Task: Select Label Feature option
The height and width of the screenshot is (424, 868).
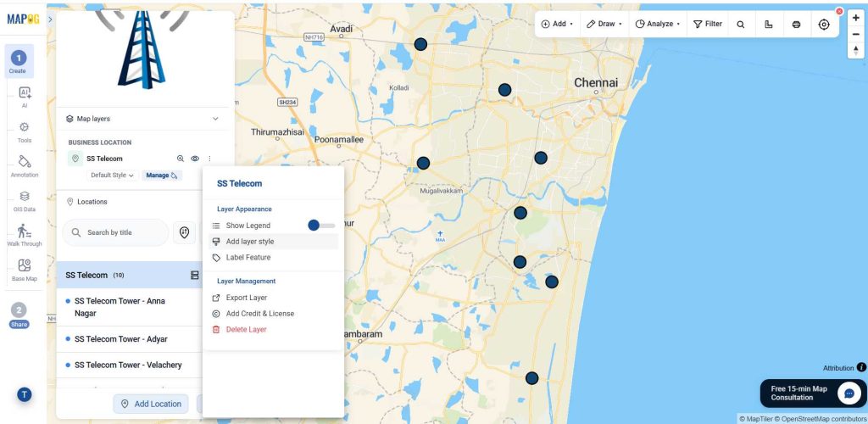Action: pos(274,258)
